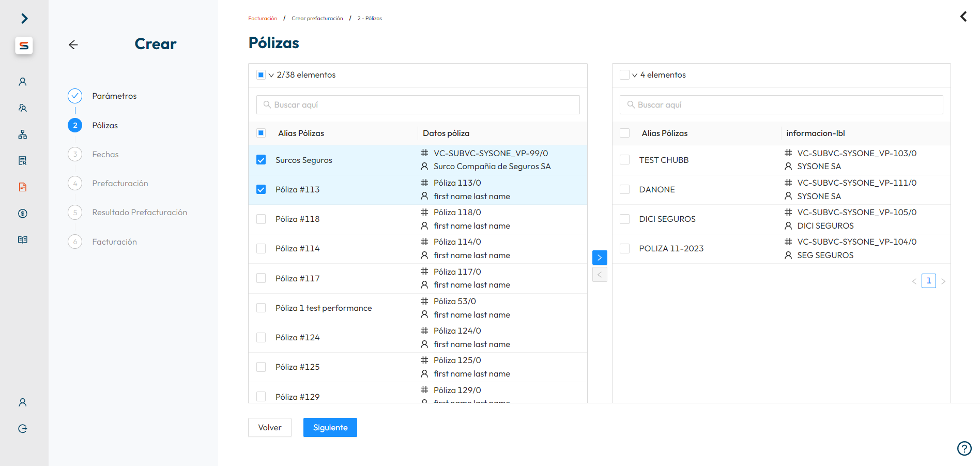980x466 pixels.
Task: Expand the left sidebar with chevron arrow
Action: coord(24,19)
